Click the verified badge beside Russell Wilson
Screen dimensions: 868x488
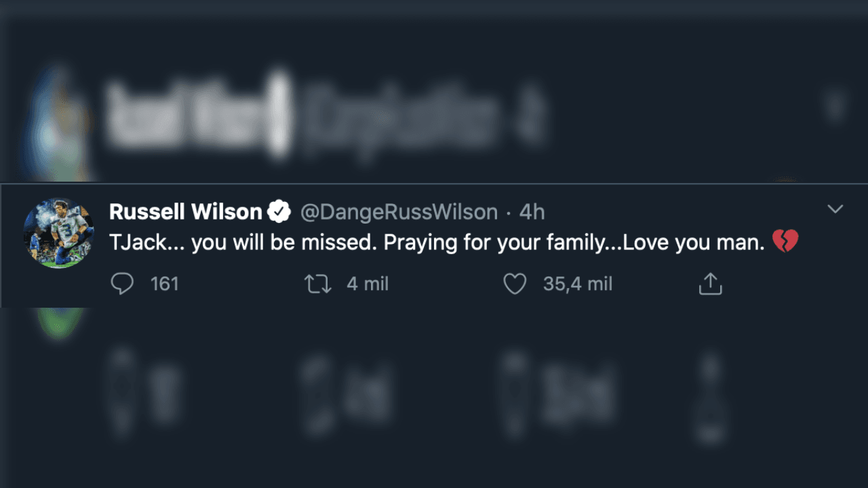point(279,212)
